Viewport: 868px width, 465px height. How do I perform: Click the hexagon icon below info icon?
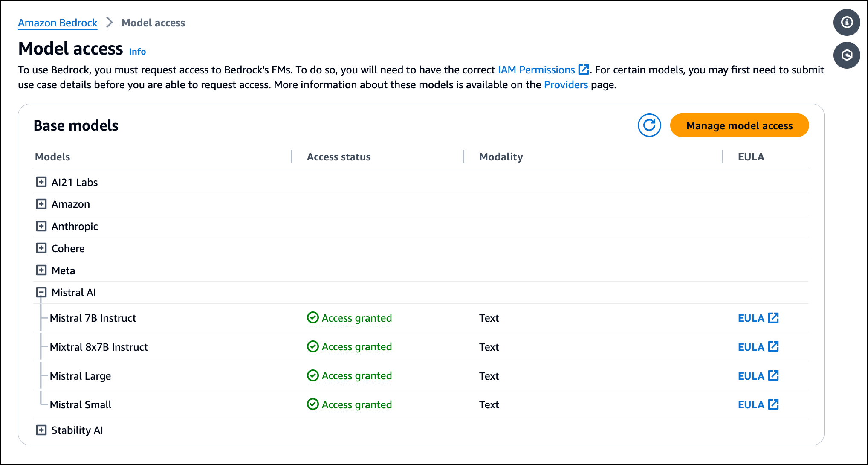[847, 55]
